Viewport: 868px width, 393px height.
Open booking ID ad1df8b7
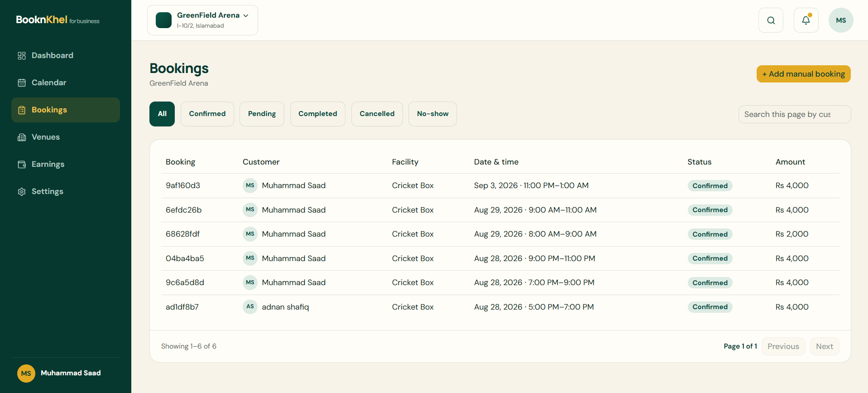pyautogui.click(x=182, y=307)
